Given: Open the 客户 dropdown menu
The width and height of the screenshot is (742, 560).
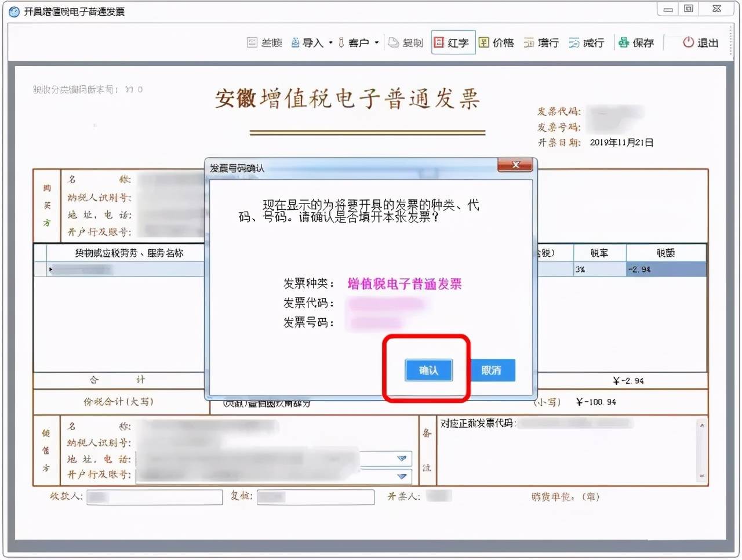Looking at the screenshot, I should 377,42.
